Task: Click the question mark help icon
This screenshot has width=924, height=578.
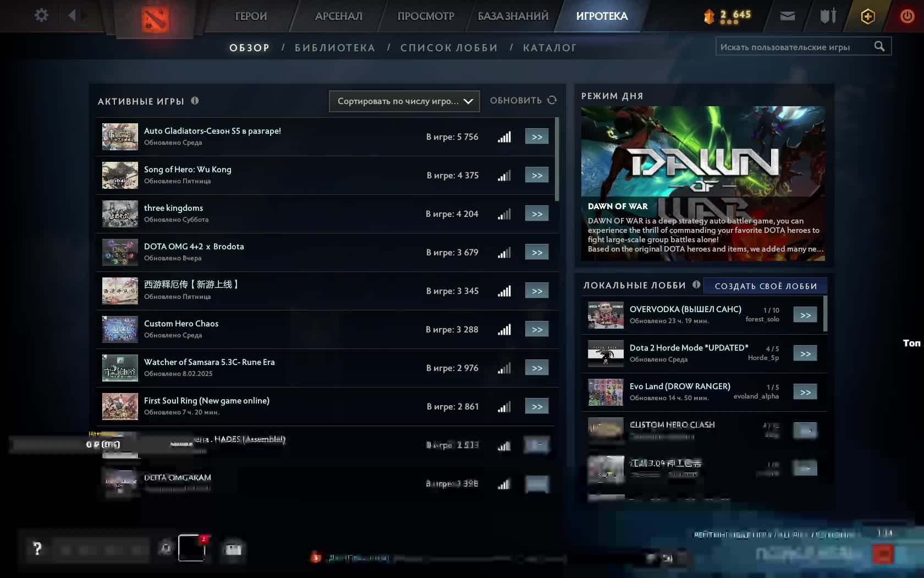Action: coord(37,548)
